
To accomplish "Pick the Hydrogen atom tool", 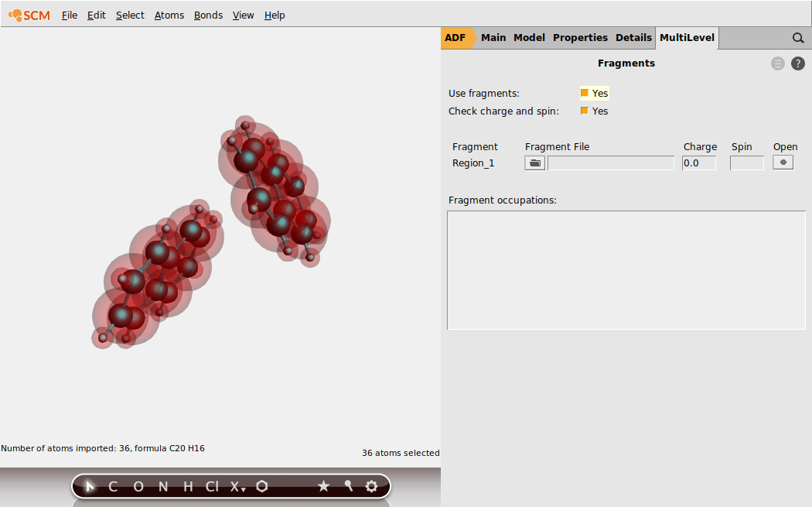I will [188, 486].
